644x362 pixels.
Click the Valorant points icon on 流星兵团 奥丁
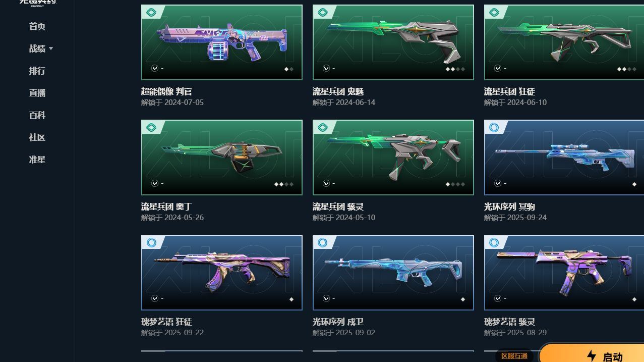click(155, 183)
